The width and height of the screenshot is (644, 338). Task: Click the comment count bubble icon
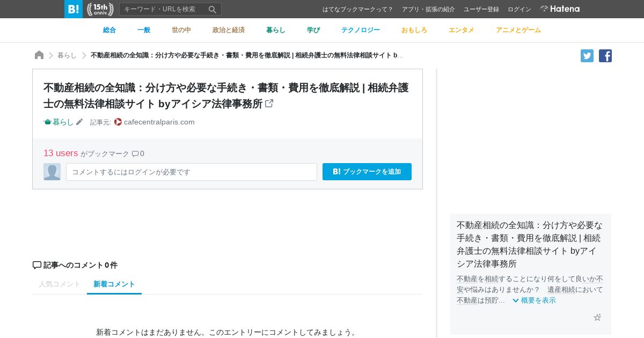(x=135, y=154)
